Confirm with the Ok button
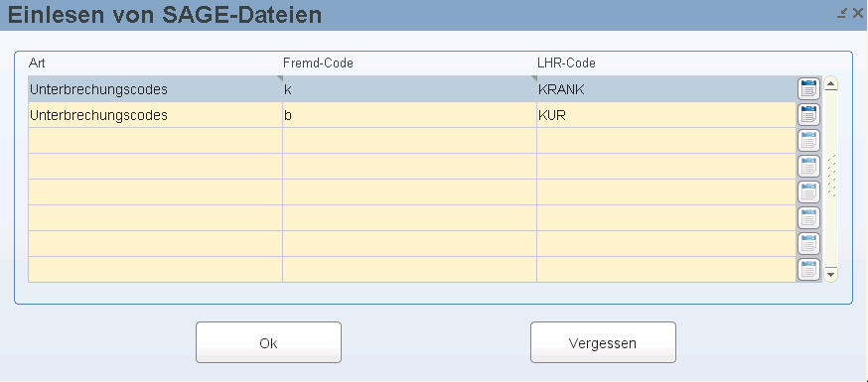 (x=268, y=342)
